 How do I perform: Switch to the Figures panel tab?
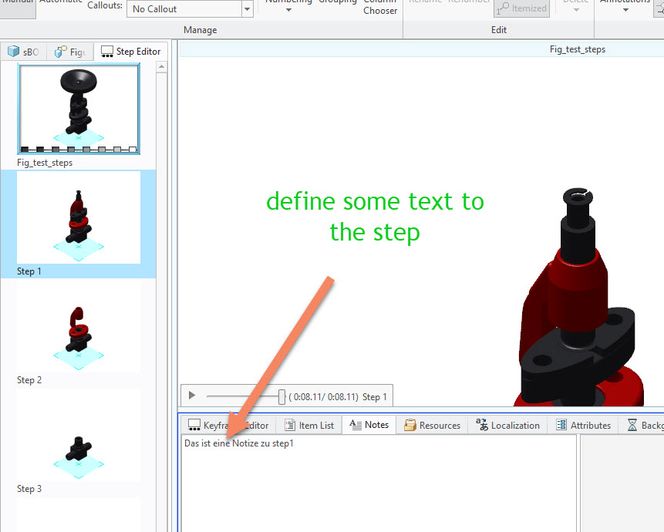pyautogui.click(x=70, y=51)
